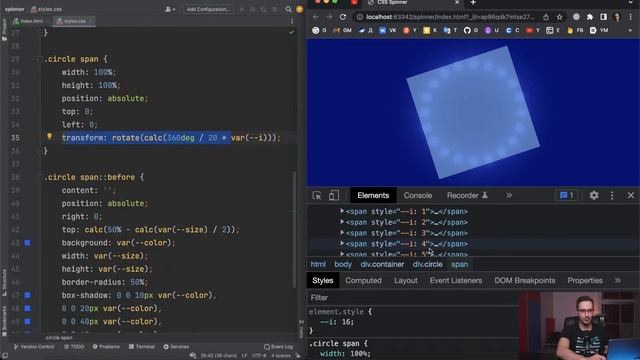
Task: Expand the span with --i: 2
Action: tap(342, 222)
